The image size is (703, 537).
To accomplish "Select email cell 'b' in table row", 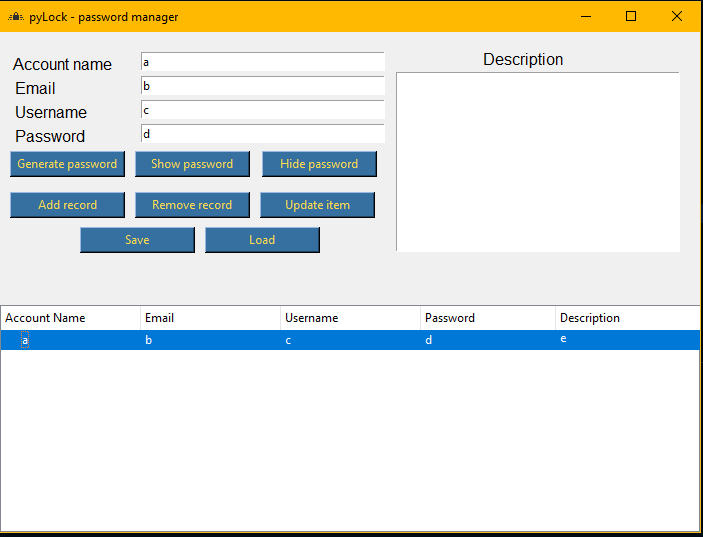I will (148, 340).
